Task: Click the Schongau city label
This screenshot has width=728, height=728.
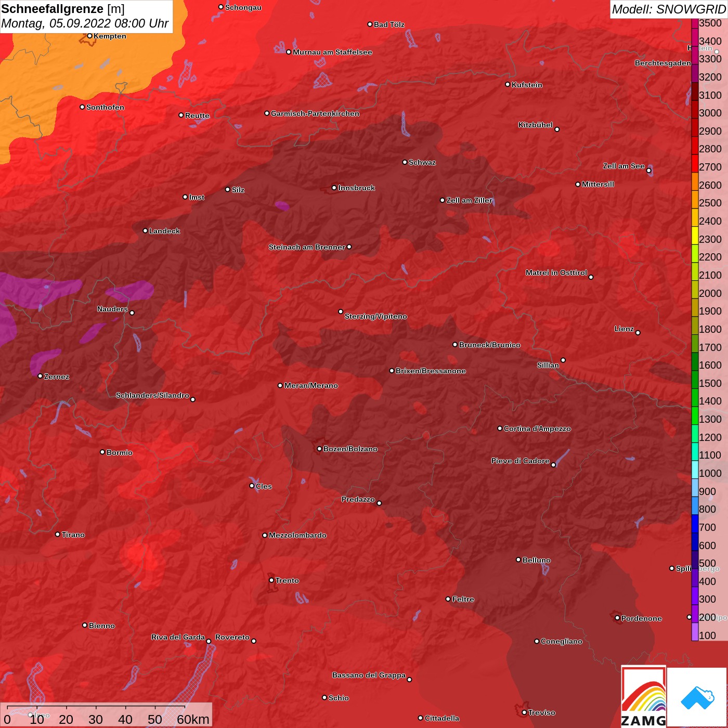Action: [x=243, y=7]
